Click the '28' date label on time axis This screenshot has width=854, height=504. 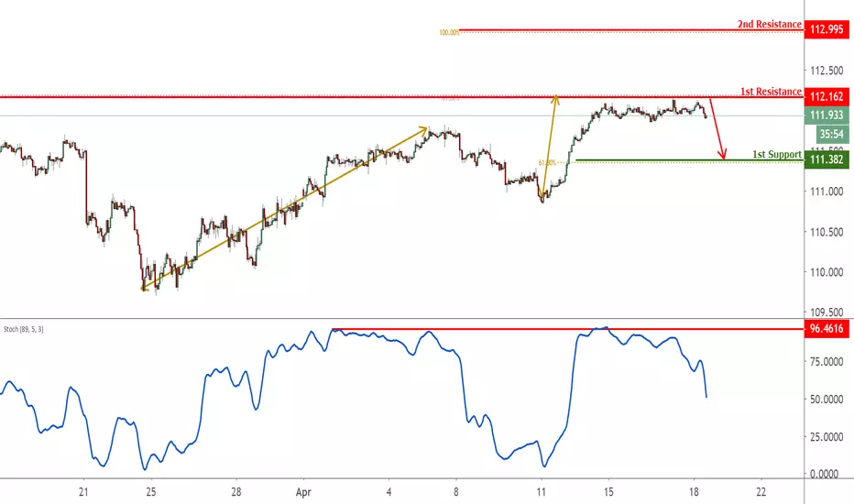[235, 492]
